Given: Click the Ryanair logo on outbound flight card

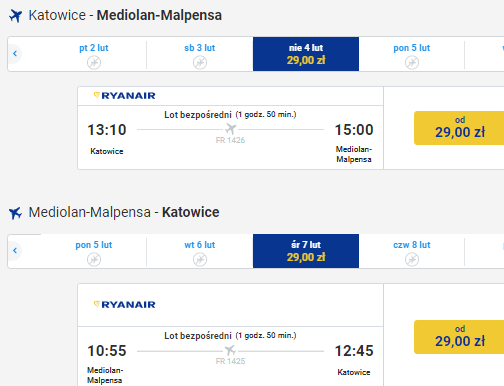Looking at the screenshot, I should 125,96.
